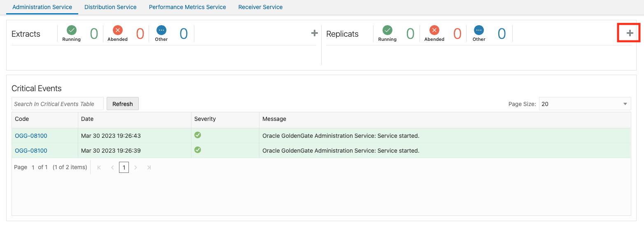Open the Performance Metrics Service tab
Viewport: 644px width, 229px height.
coord(187,7)
